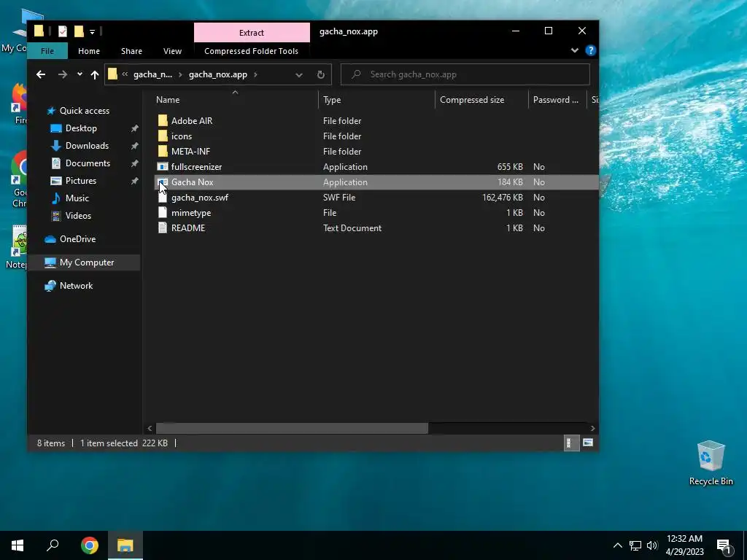
Task: Select My Computer in the navigation pane
Action: point(87,262)
